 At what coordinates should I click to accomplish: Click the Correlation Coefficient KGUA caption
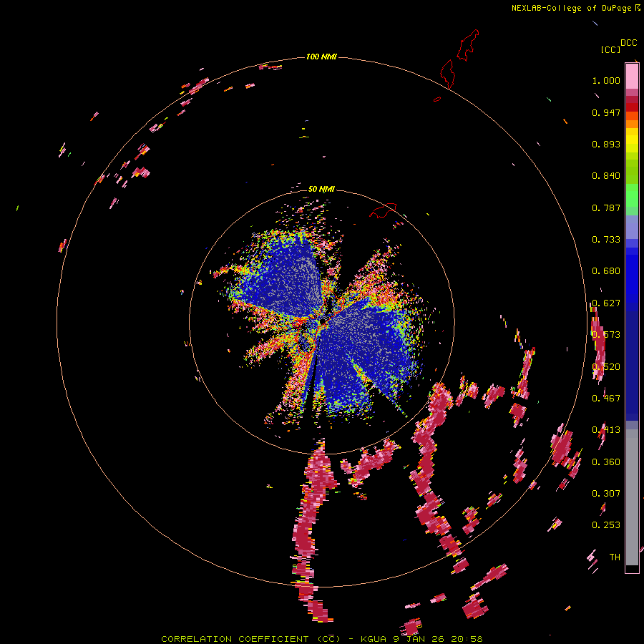(321, 639)
